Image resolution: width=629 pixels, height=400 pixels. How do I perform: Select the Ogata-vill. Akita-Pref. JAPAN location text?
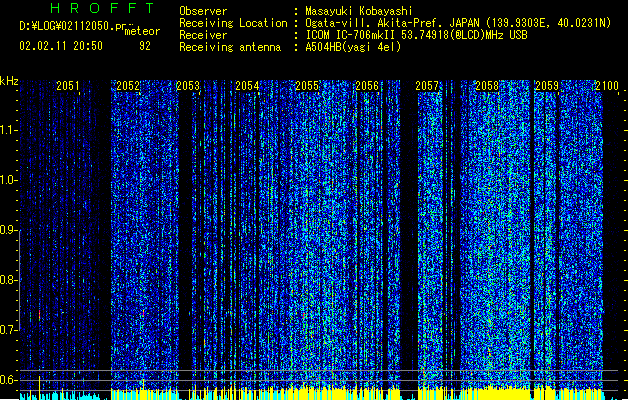(x=458, y=23)
